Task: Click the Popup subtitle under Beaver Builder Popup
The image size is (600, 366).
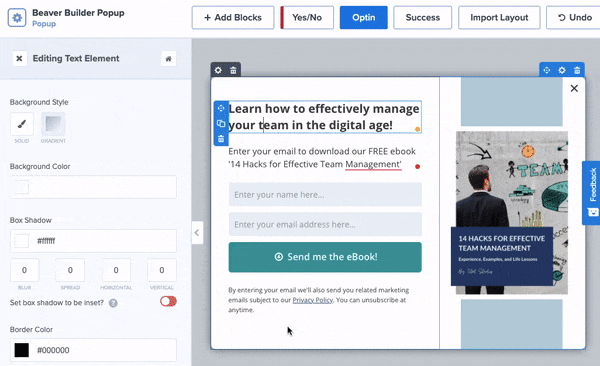Action: [x=44, y=24]
